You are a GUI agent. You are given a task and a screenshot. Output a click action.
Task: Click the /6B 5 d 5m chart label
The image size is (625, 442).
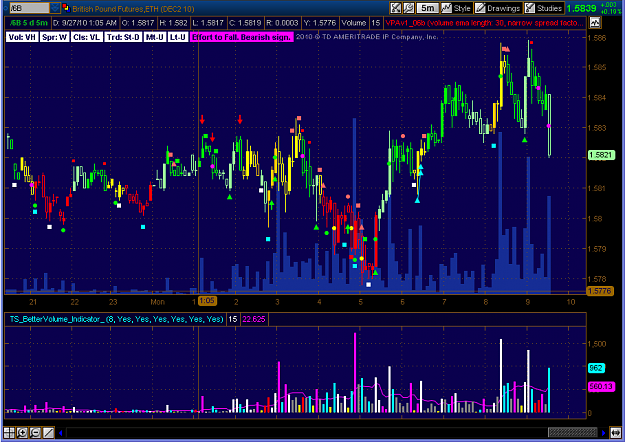29,23
